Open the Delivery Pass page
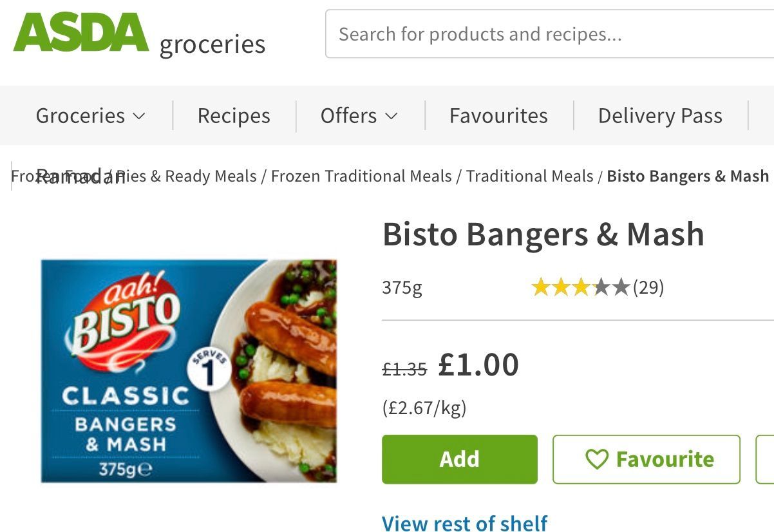The image size is (774, 532). [660, 116]
